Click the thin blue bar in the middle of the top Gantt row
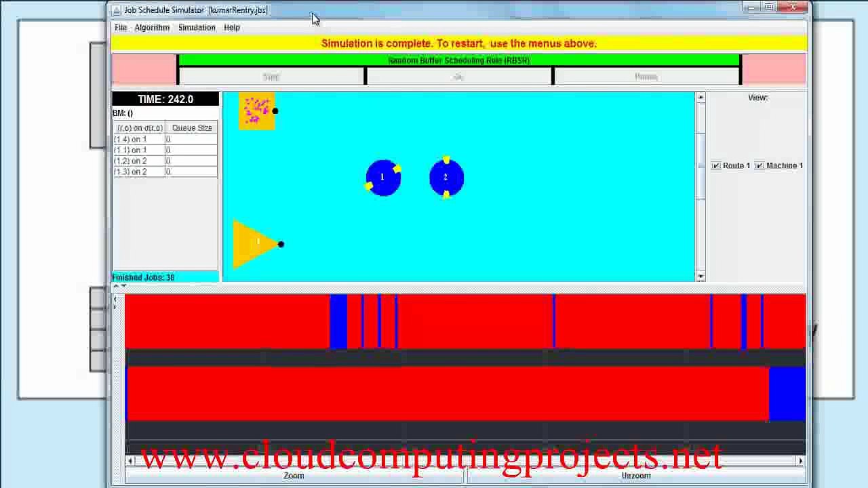This screenshot has height=488, width=868. (x=554, y=321)
